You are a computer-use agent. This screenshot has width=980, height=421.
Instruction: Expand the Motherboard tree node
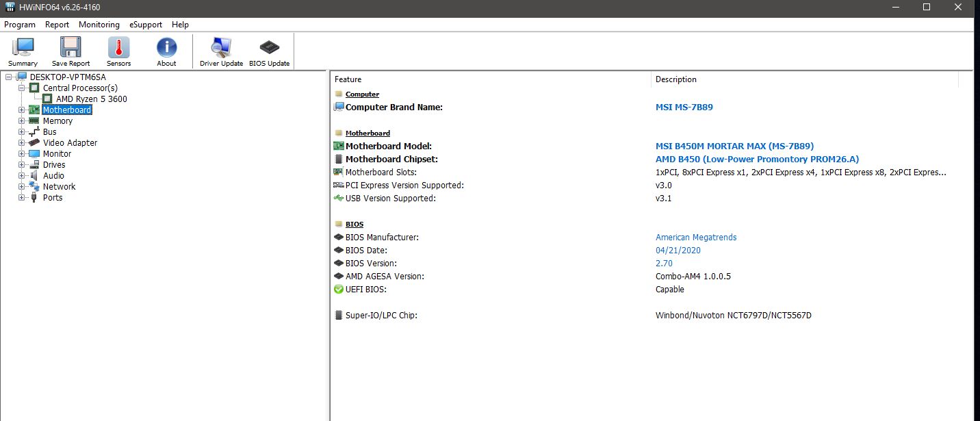tap(21, 110)
